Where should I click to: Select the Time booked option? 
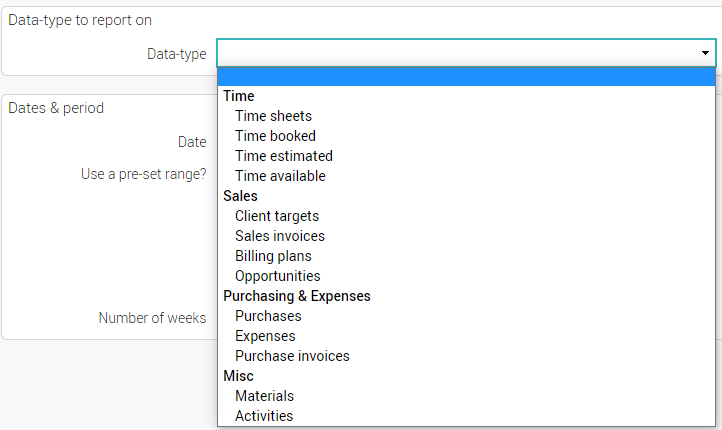tap(275, 136)
